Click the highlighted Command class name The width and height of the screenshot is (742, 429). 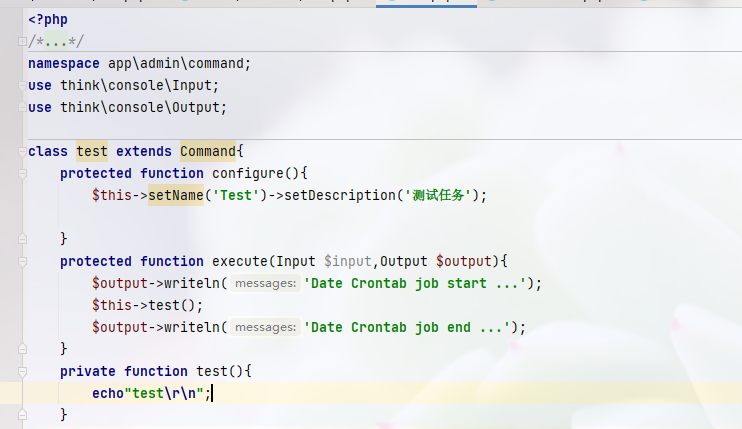(207, 151)
